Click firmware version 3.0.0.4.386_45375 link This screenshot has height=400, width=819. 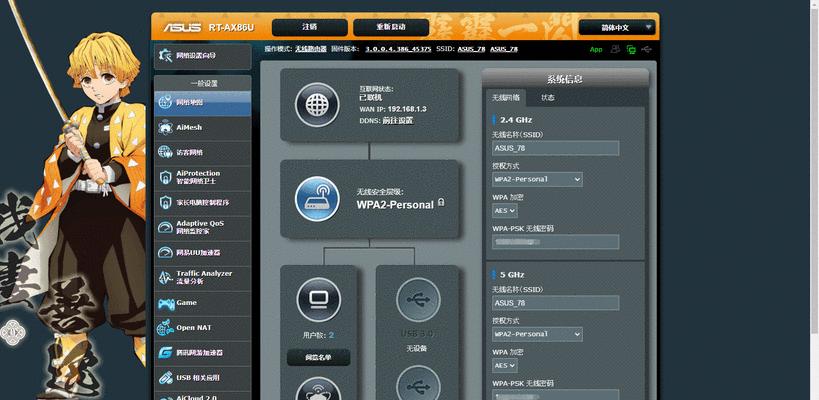tap(398, 49)
